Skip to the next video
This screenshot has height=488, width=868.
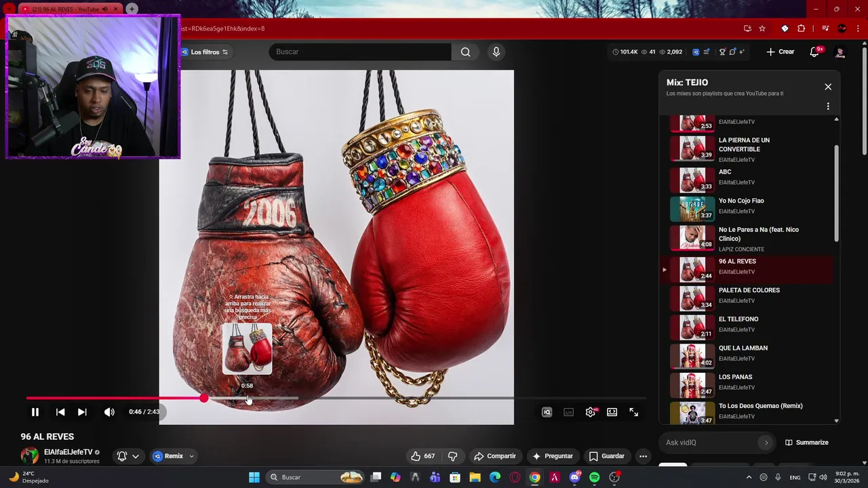pyautogui.click(x=82, y=412)
